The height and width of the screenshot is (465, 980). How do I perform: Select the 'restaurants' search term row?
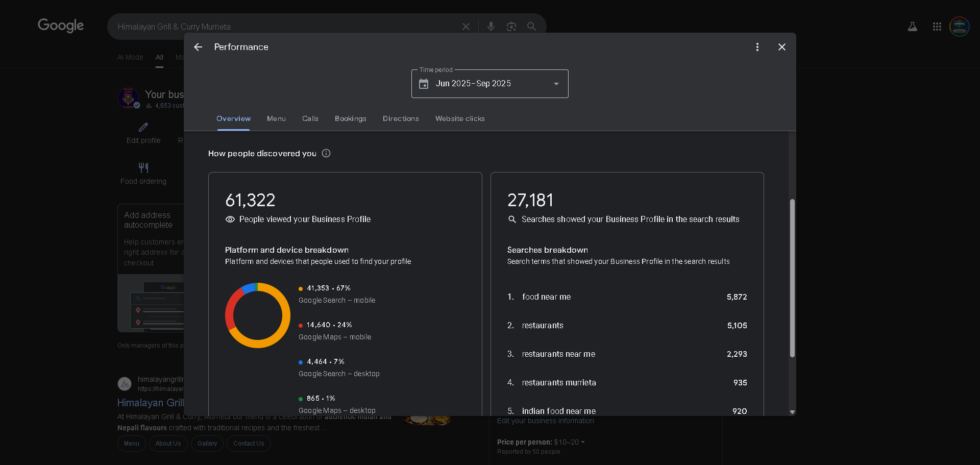pyautogui.click(x=627, y=326)
